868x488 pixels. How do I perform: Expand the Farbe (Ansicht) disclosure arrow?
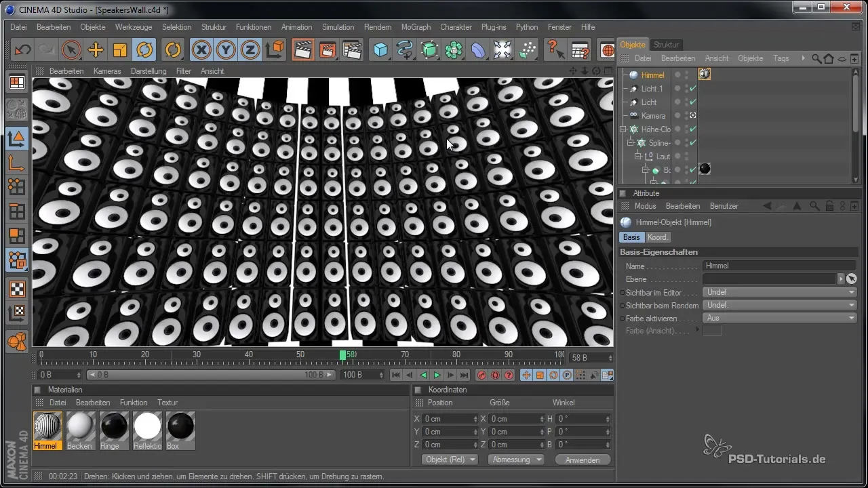coord(698,330)
